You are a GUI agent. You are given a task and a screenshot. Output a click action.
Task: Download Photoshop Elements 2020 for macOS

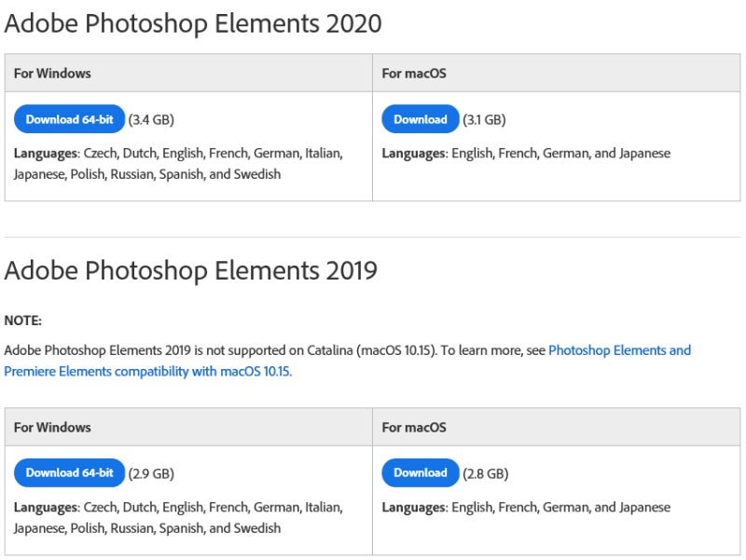(420, 119)
